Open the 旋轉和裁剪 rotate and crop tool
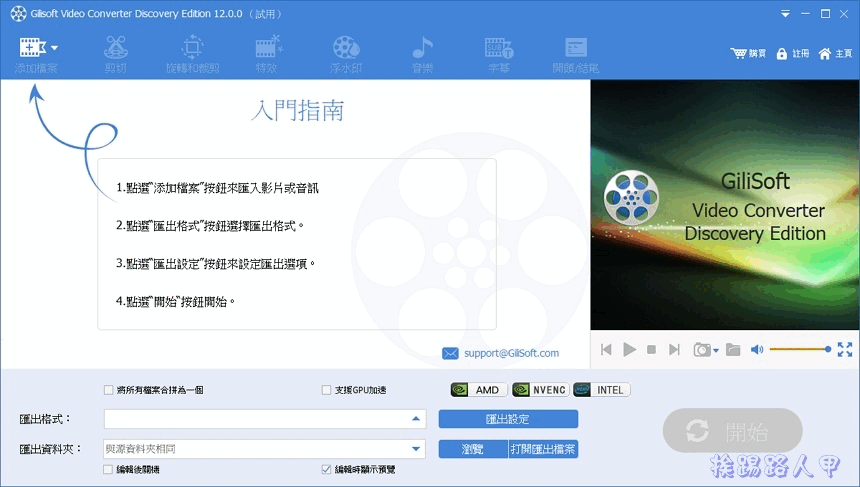This screenshot has width=860, height=487. point(193,55)
